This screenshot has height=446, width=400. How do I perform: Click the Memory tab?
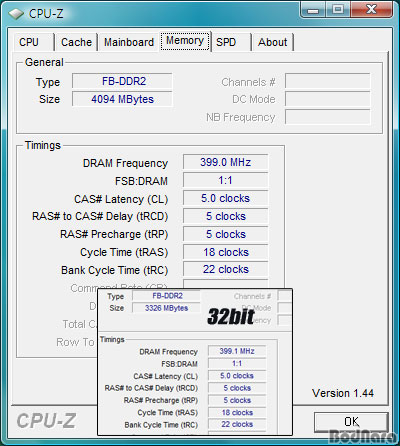coord(185,41)
